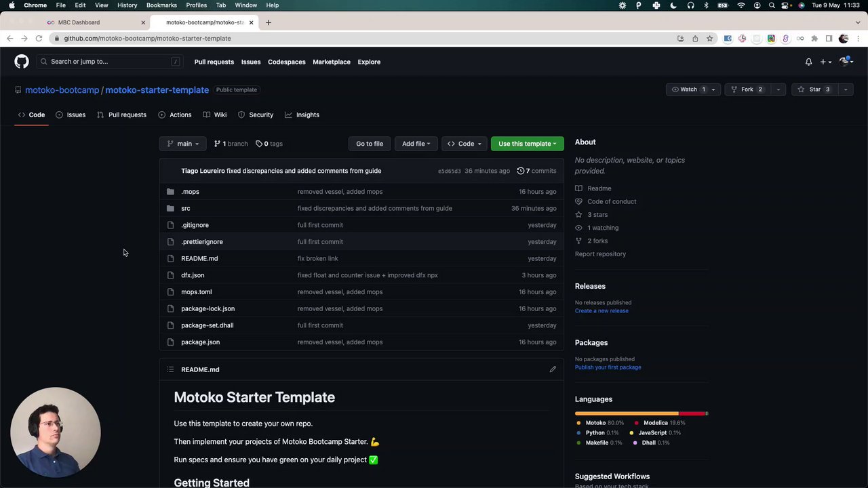Open a new browser tab
The height and width of the screenshot is (488, 868).
[x=268, y=22]
